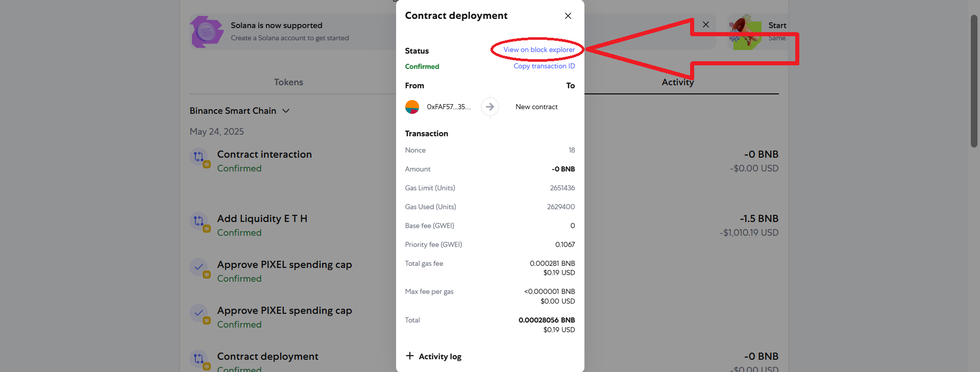The image size is (980, 372).
Task: Click the from-to arrow icon
Action: point(490,107)
